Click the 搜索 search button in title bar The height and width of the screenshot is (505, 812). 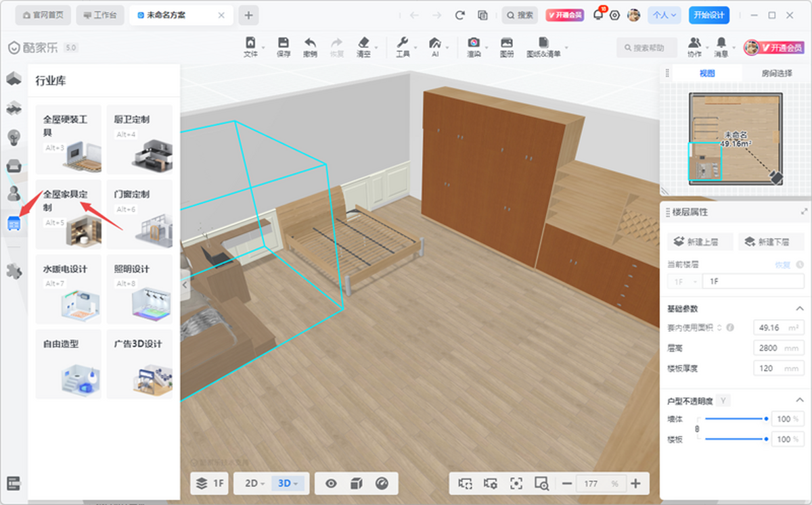[x=520, y=15]
